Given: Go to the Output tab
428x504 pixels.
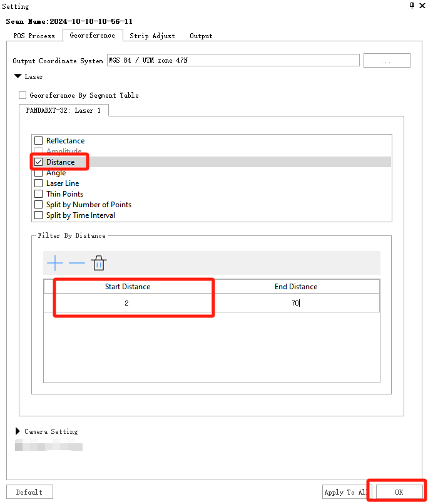Looking at the screenshot, I should (201, 36).
